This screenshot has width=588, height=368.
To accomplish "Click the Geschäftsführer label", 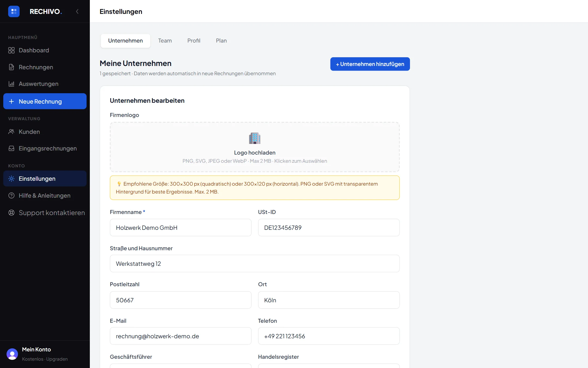I will (131, 357).
